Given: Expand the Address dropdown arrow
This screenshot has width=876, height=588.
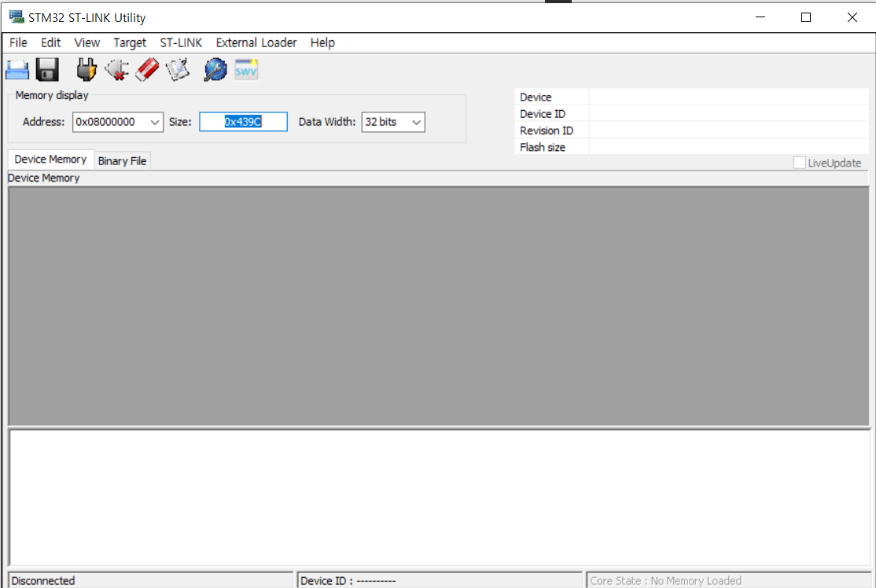Looking at the screenshot, I should point(155,122).
